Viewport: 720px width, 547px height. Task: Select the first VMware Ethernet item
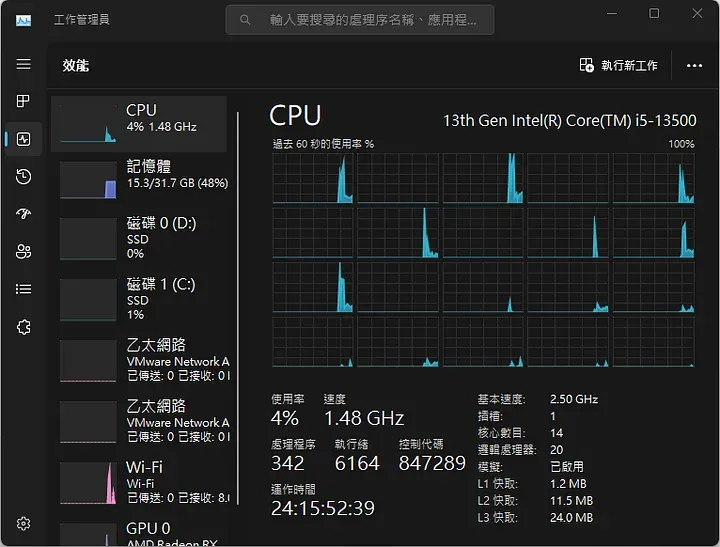point(139,361)
